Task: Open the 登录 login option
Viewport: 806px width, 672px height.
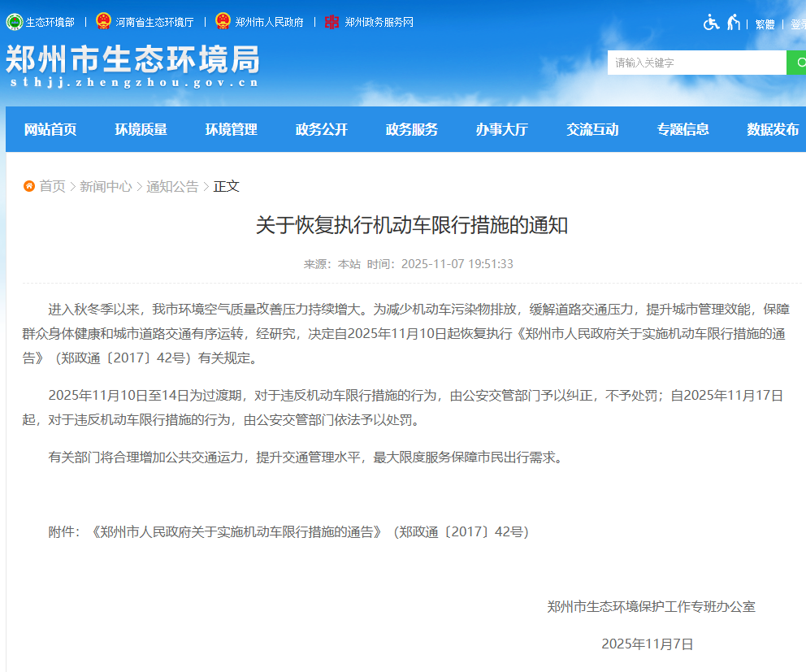Action: (799, 24)
